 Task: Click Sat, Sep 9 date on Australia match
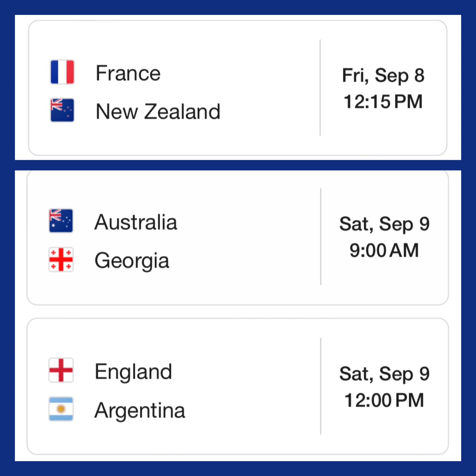tap(385, 225)
